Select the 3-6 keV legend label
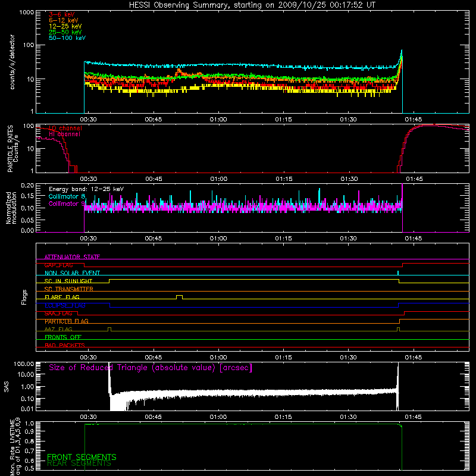Screen dimensions: 476x476 point(61,14)
